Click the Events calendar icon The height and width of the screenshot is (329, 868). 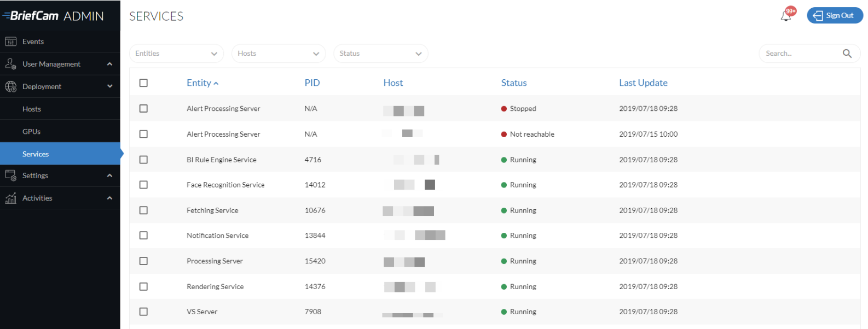coord(10,42)
